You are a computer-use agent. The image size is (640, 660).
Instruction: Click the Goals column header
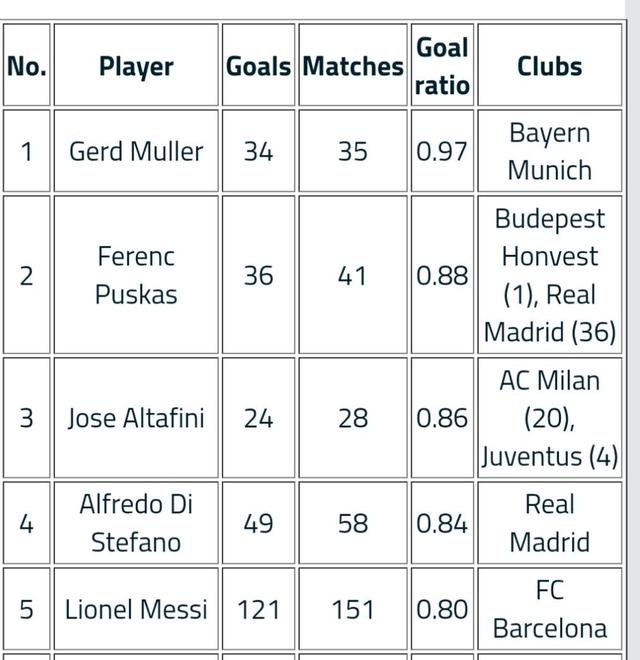258,66
